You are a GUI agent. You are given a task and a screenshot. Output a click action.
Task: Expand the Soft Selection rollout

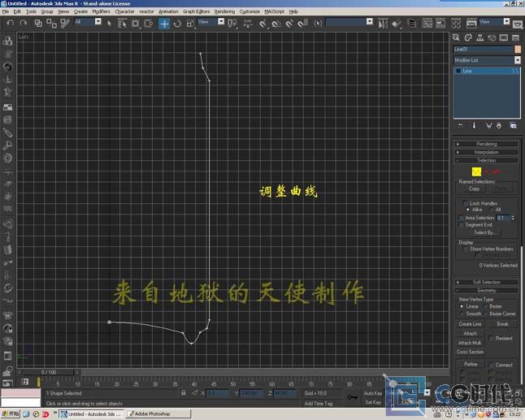tap(487, 282)
